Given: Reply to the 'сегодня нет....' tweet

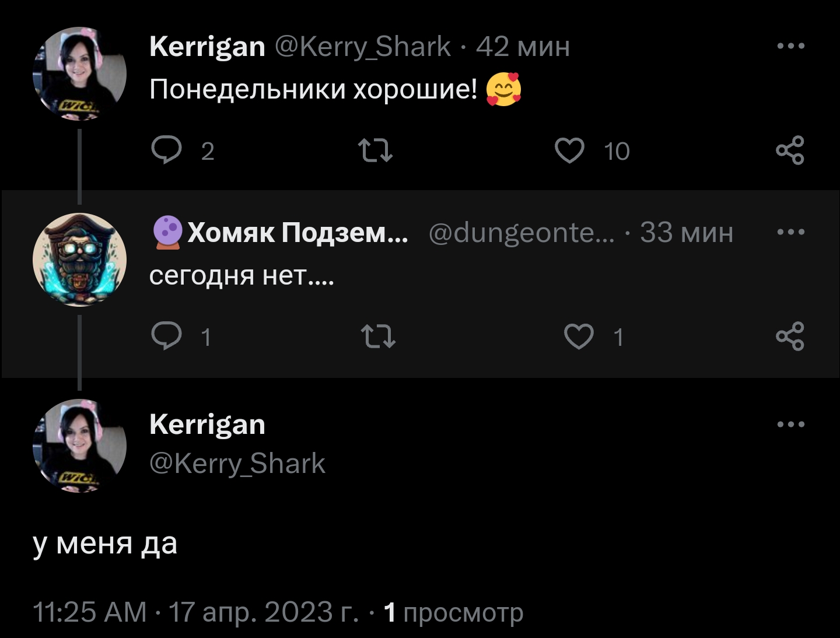Looking at the screenshot, I should pos(166,336).
